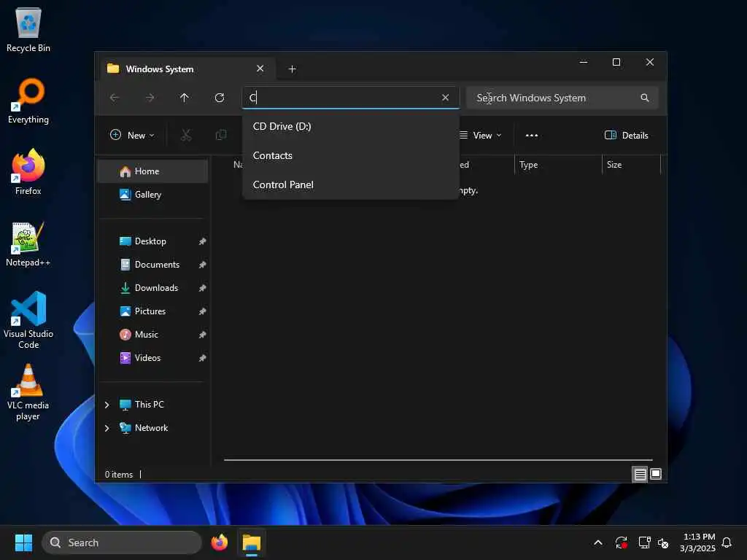Viewport: 747px width, 560px height.
Task: Switch to details list view icon
Action: pos(640,474)
